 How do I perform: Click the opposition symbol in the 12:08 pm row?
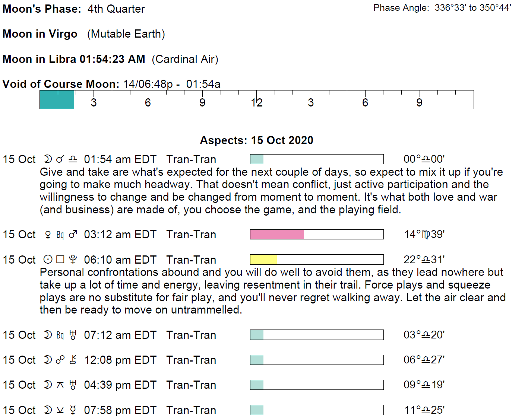coord(60,360)
